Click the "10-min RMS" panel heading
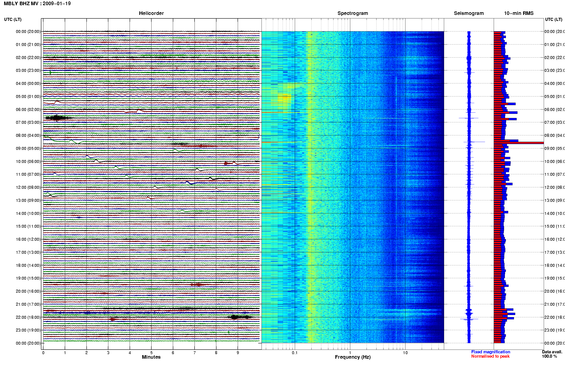The width and height of the screenshot is (588, 368). pos(519,13)
